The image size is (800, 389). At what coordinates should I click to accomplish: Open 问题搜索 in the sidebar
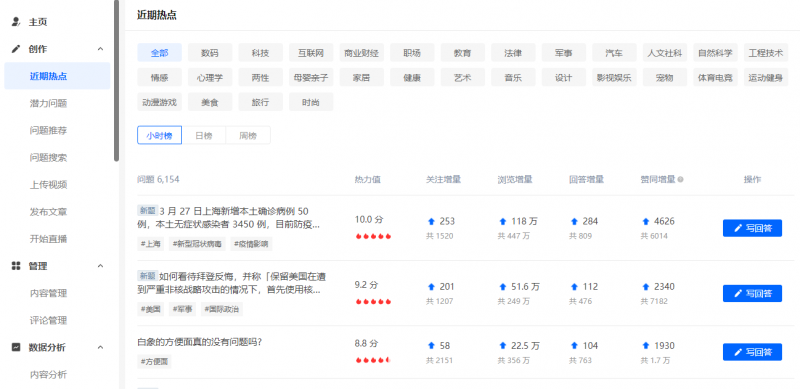48,158
